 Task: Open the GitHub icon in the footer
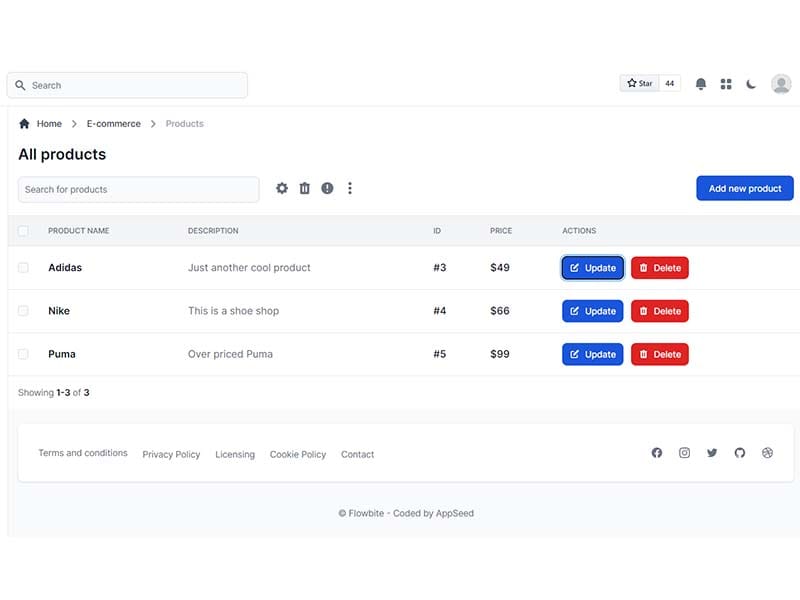740,453
